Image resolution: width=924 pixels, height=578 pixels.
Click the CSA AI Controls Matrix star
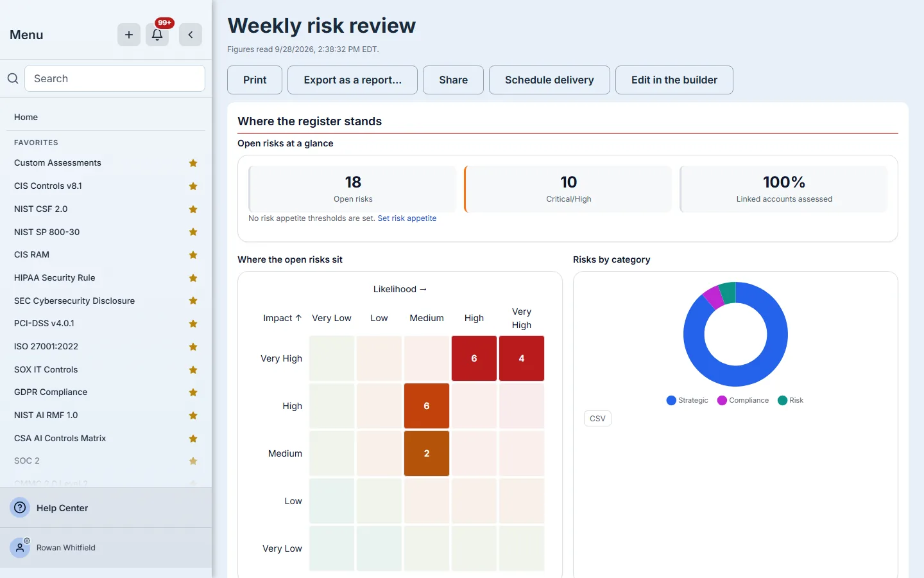pos(193,439)
